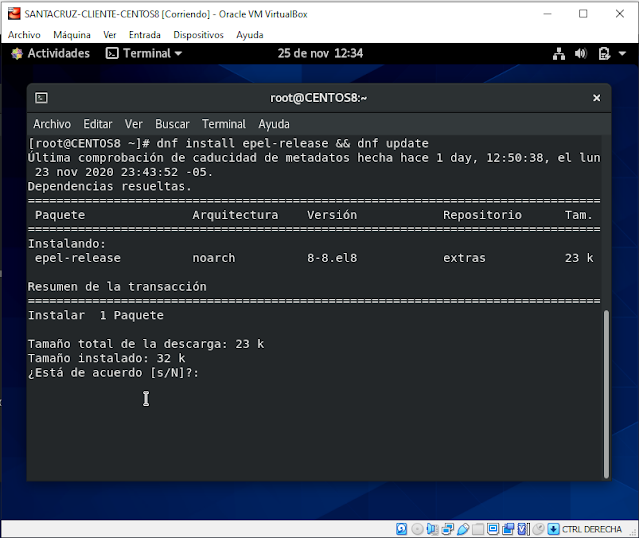Open the terminal Buscar menu
Screen dimensions: 639x538
pyautogui.click(x=172, y=124)
